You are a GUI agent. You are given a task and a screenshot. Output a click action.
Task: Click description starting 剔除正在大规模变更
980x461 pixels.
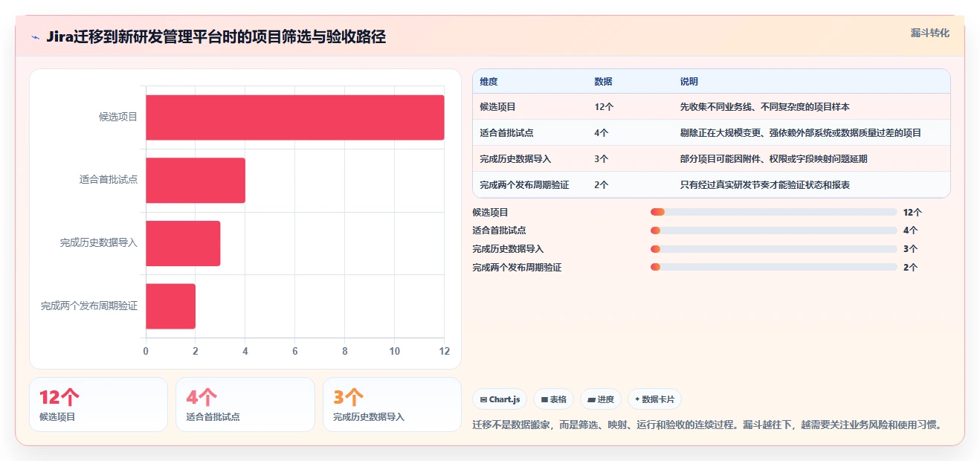pos(801,133)
